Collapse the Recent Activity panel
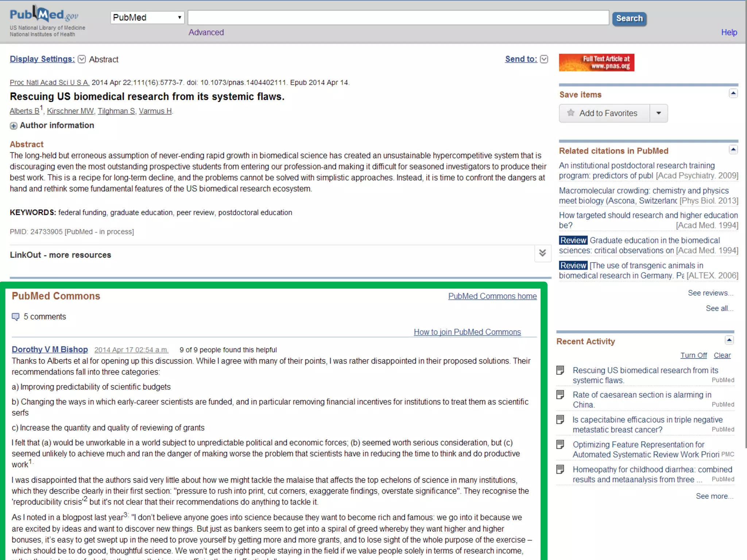747x560 pixels. pyautogui.click(x=729, y=340)
